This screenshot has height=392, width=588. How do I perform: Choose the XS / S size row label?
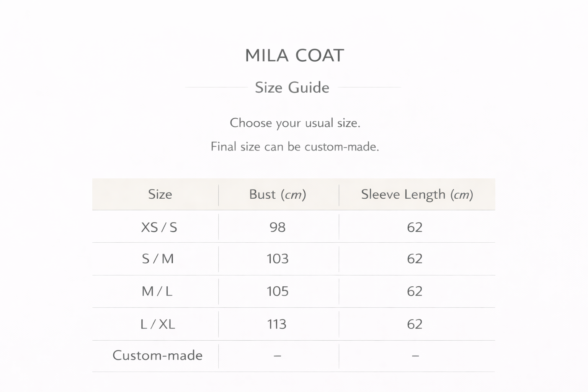(159, 227)
